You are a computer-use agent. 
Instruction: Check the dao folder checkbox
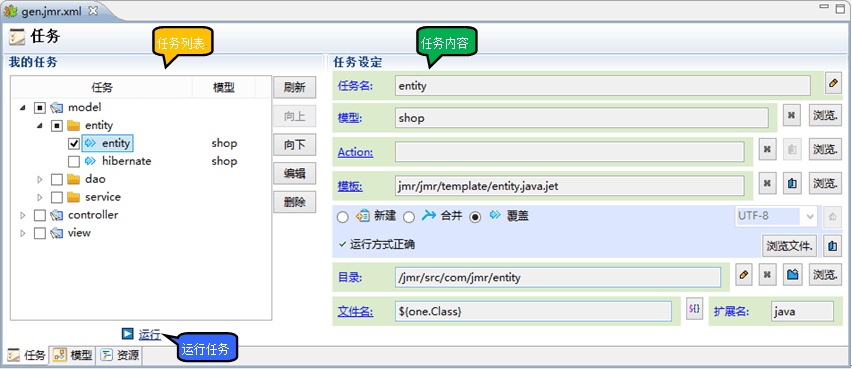point(57,179)
